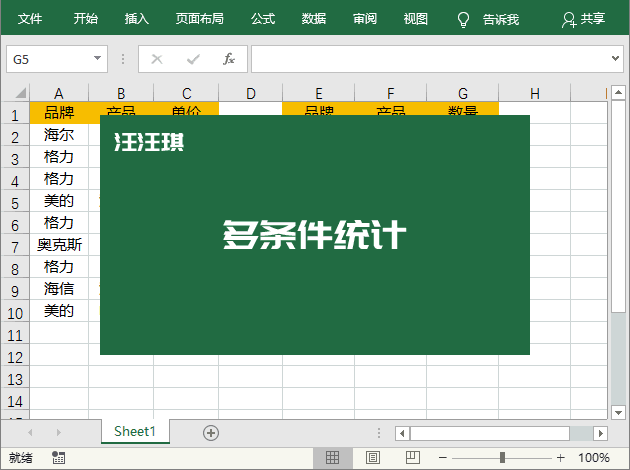
Task: Click cell A7 containing 奥克斯
Action: point(59,245)
